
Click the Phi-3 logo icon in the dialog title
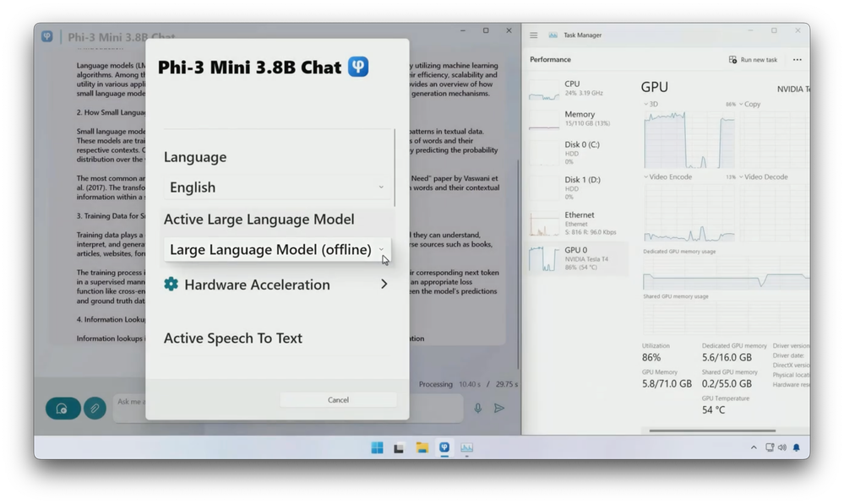pos(358,67)
